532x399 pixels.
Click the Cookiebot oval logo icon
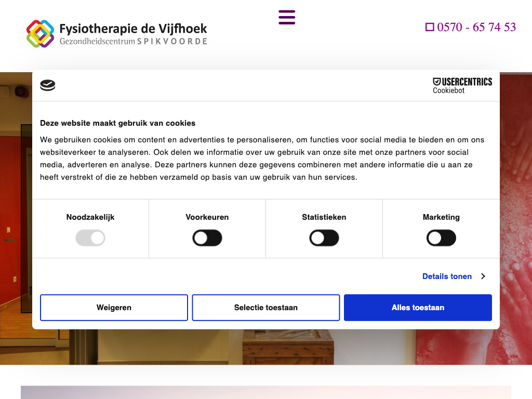pos(47,86)
